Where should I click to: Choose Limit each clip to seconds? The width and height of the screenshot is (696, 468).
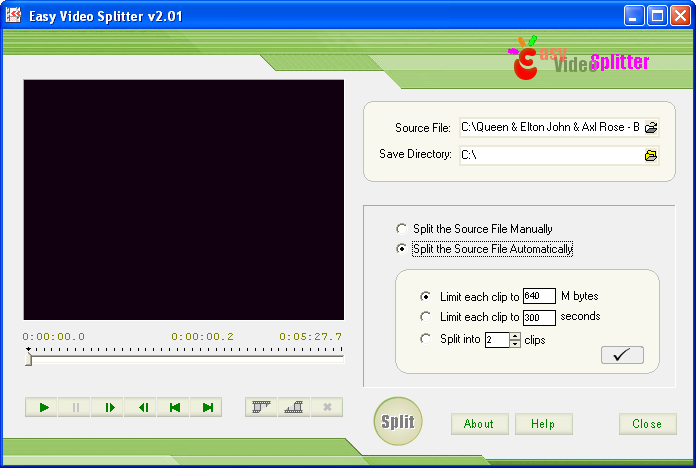tap(426, 317)
